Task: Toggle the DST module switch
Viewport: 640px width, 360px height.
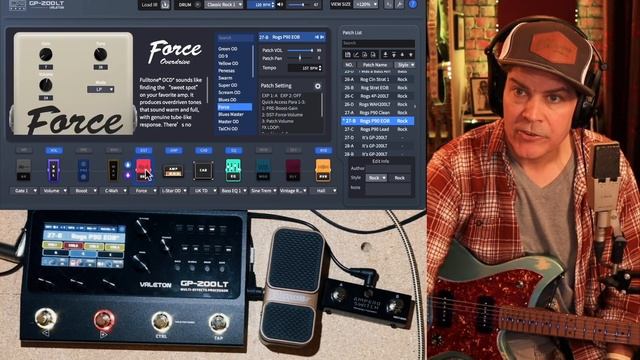Action: click(144, 150)
